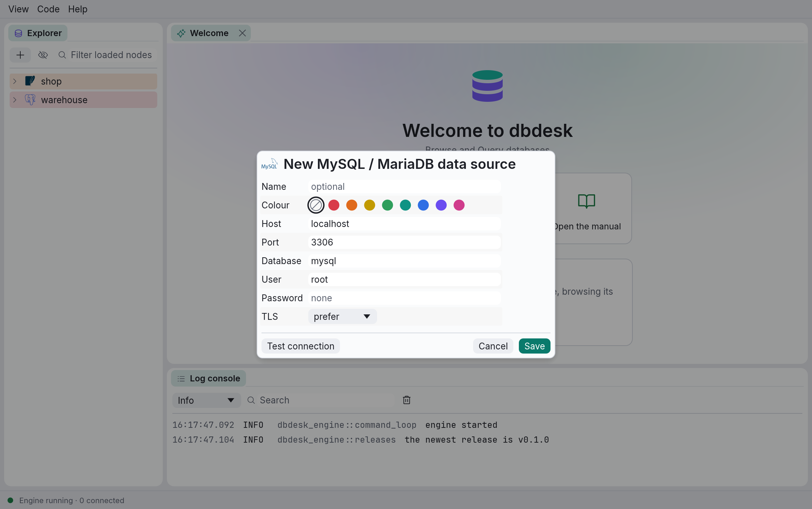Click the Welcome tab sparkle icon
Viewport: 812px width, 509px height.
point(181,33)
